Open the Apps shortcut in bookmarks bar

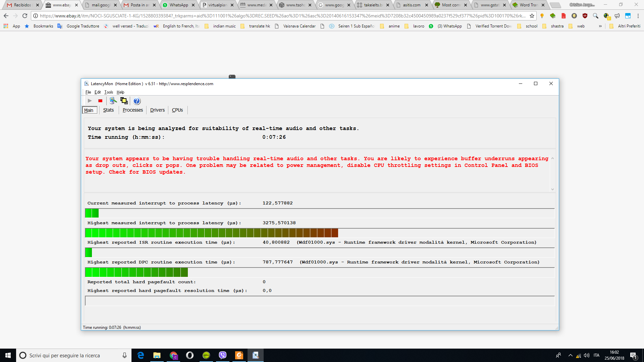[x=12, y=26]
